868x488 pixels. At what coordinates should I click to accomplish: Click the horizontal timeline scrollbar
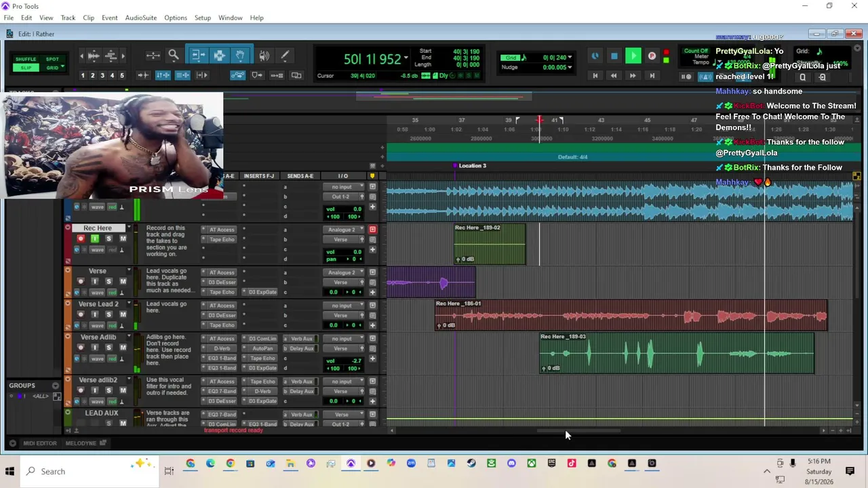coord(578,430)
